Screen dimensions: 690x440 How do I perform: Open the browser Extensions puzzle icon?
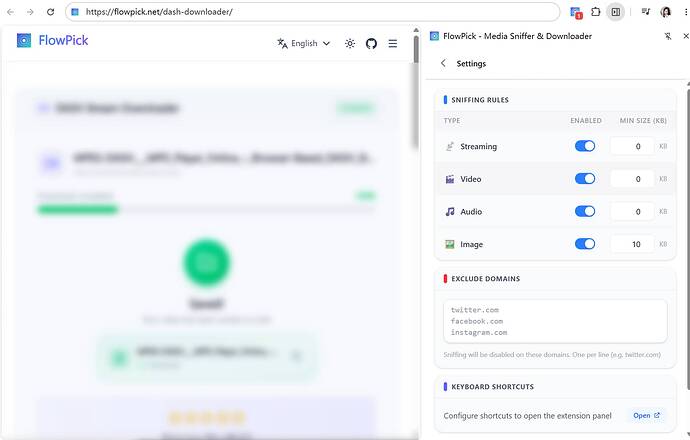point(596,12)
